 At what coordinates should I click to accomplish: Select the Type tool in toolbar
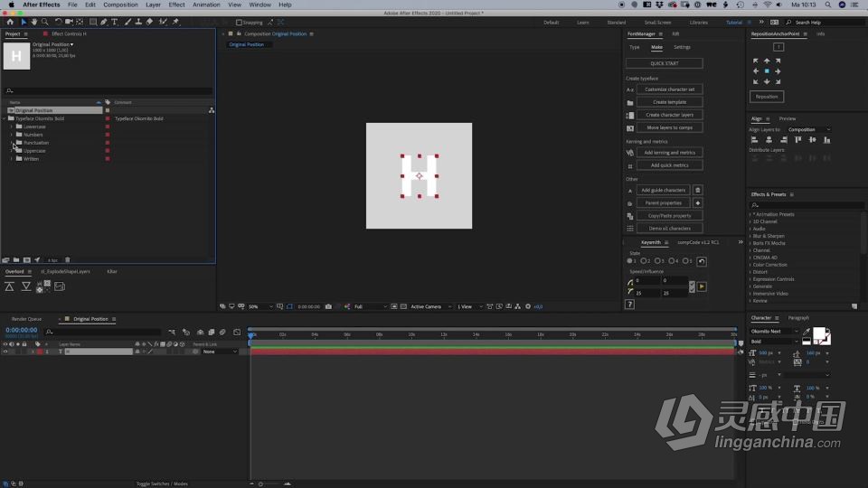[x=115, y=22]
